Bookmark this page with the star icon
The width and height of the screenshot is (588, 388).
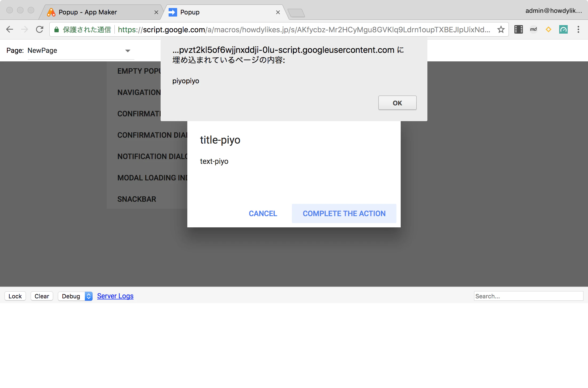tap(501, 29)
